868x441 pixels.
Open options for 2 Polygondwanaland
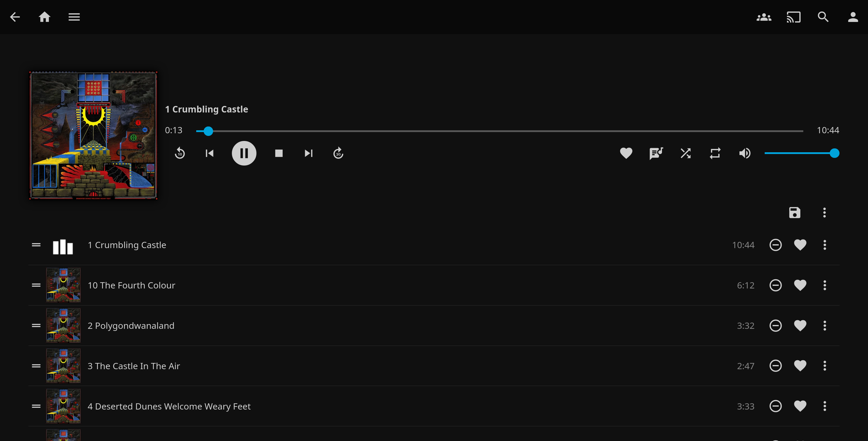825,326
